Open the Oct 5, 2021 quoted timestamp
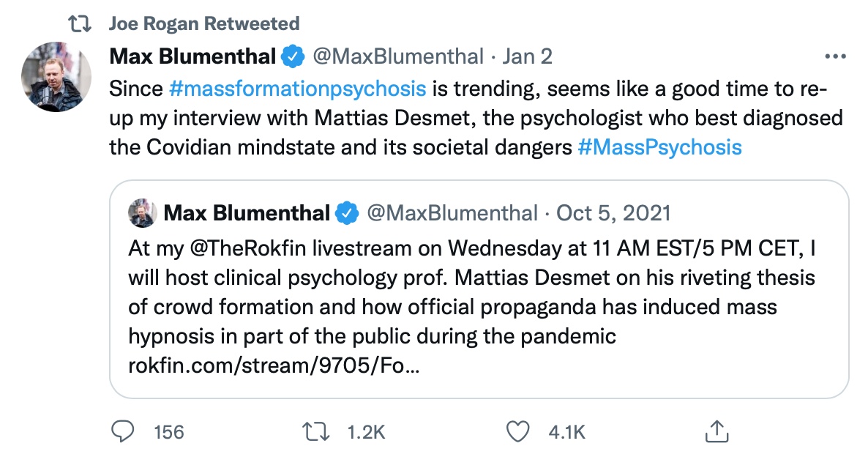This screenshot has height=457, width=868. (613, 213)
